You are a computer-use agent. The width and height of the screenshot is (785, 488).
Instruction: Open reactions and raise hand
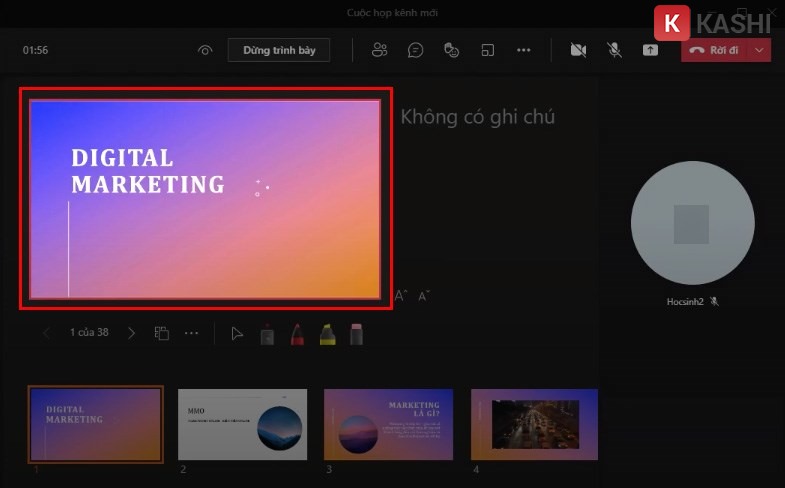point(452,50)
